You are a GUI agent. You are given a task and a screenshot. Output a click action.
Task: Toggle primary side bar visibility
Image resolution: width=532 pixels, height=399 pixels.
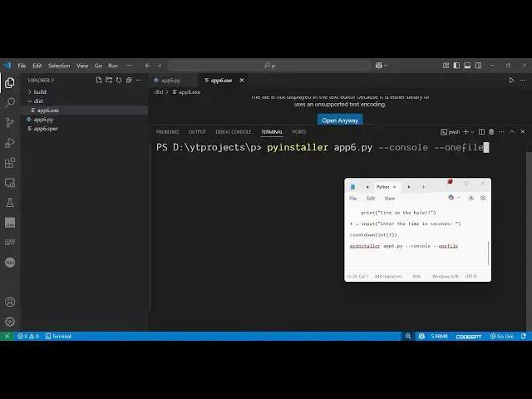pos(456,66)
